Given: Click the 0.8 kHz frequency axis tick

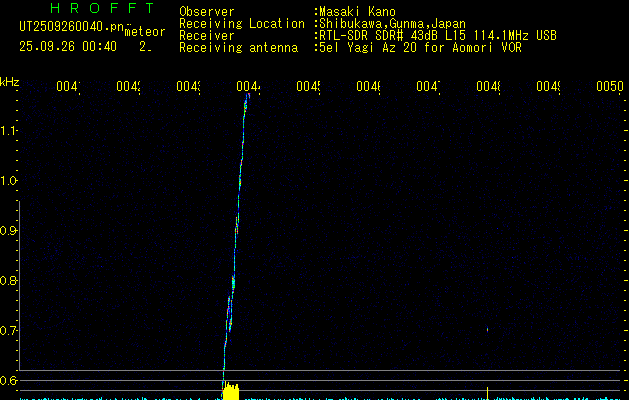Looking at the screenshot, I should 9,281.
